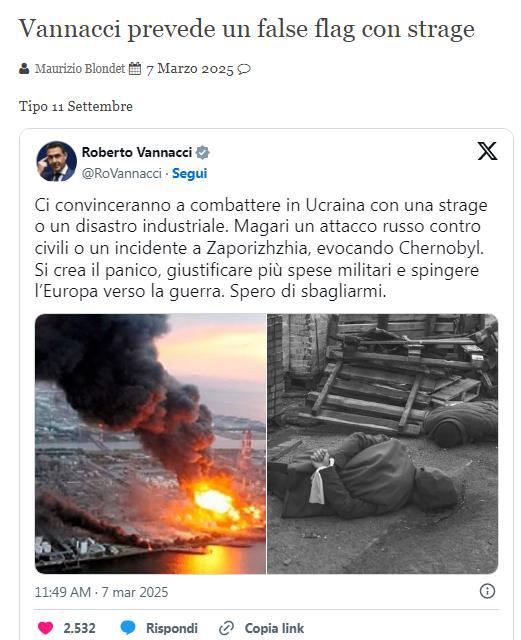Viewport: 521px width, 640px height.
Task: Open the black-and-white photo on right
Action: (x=383, y=444)
